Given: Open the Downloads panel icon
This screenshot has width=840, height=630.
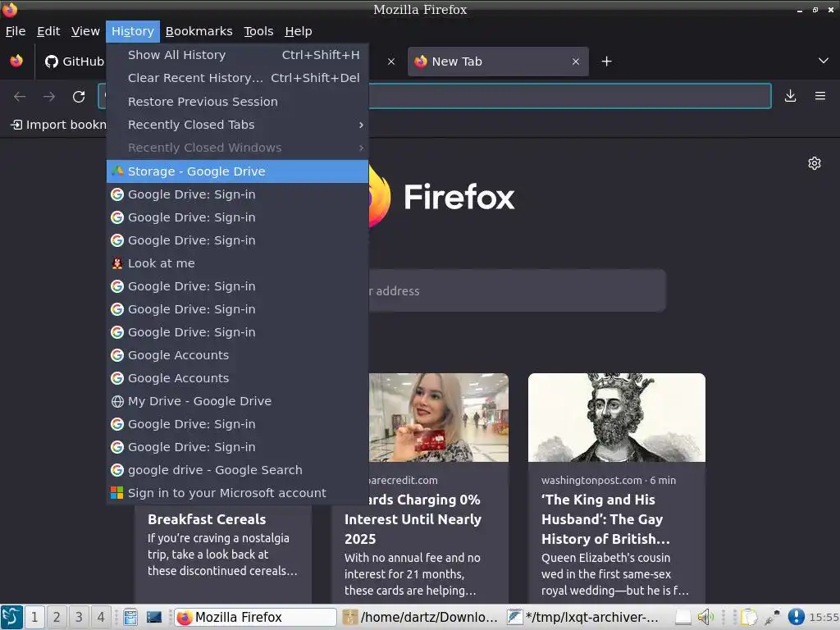Looking at the screenshot, I should (x=790, y=96).
